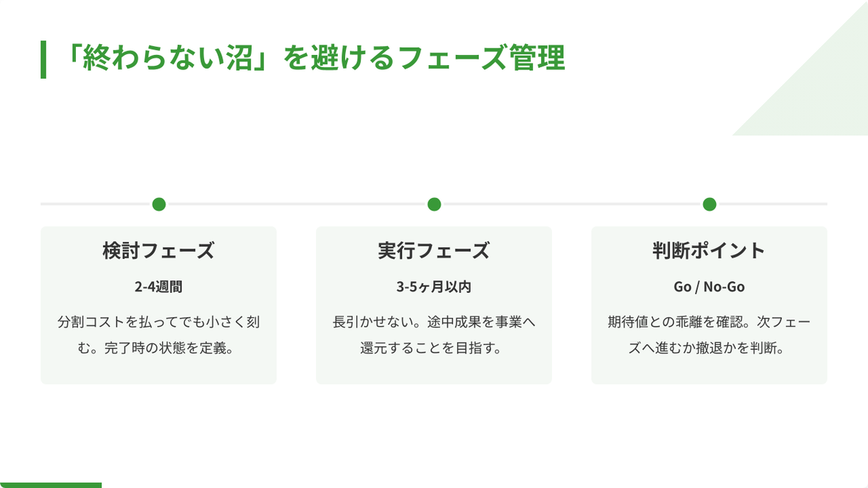Click the green bottom accent bar

51,485
